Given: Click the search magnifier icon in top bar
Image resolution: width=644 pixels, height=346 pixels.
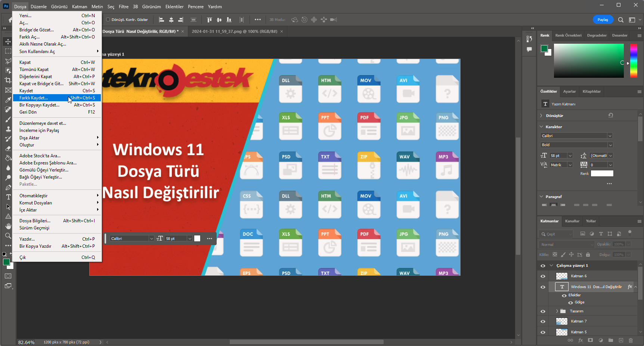Looking at the screenshot, I should (620, 20).
